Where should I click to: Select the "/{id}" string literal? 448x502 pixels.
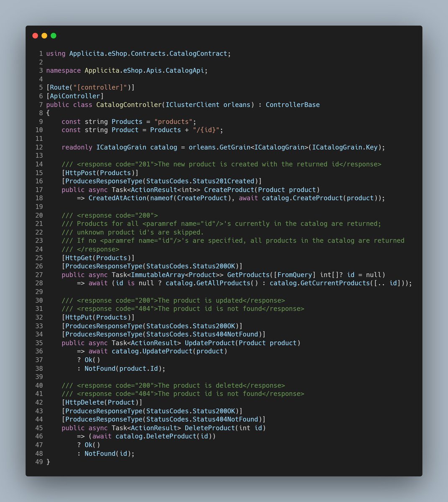tap(206, 130)
